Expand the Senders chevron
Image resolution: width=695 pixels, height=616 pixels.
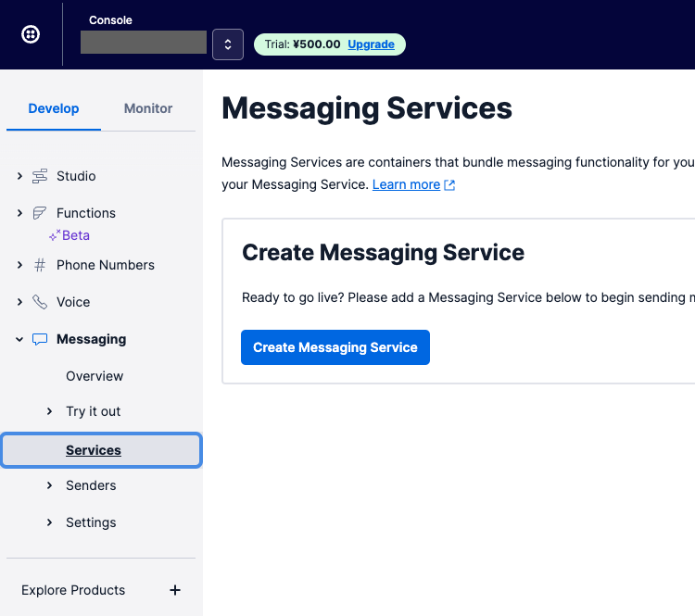(x=50, y=485)
